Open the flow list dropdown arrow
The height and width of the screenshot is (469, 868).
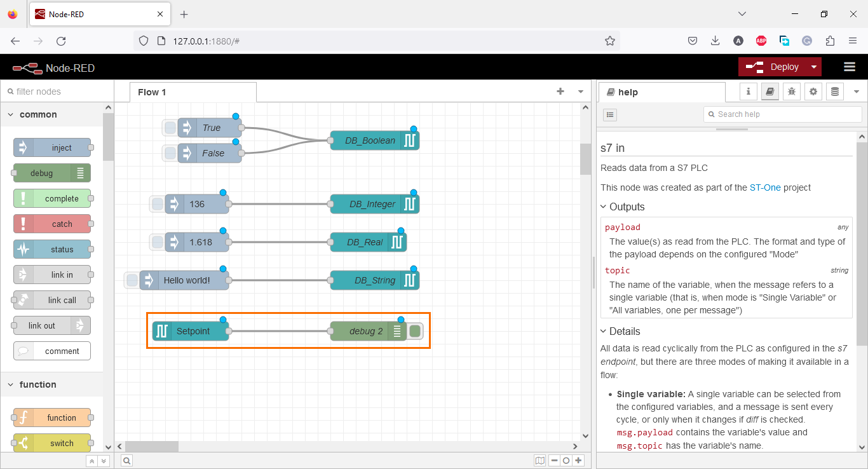point(581,92)
